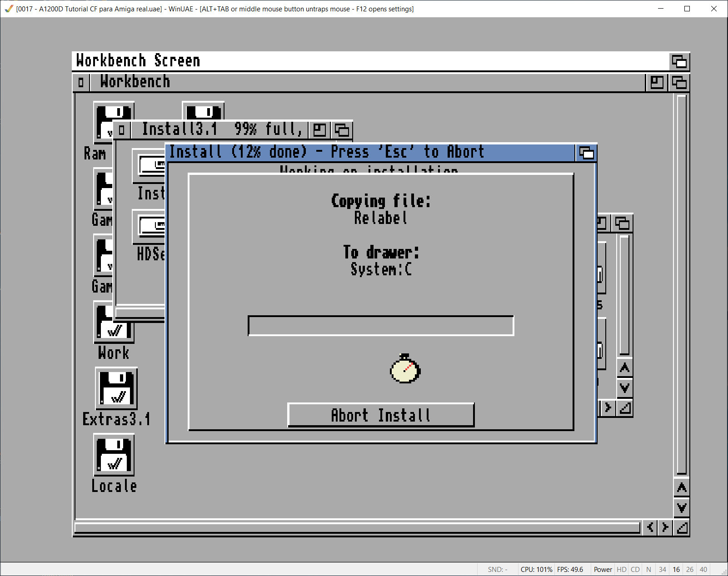Click the Install progress window depth gadget
728x576 pixels.
[586, 153]
